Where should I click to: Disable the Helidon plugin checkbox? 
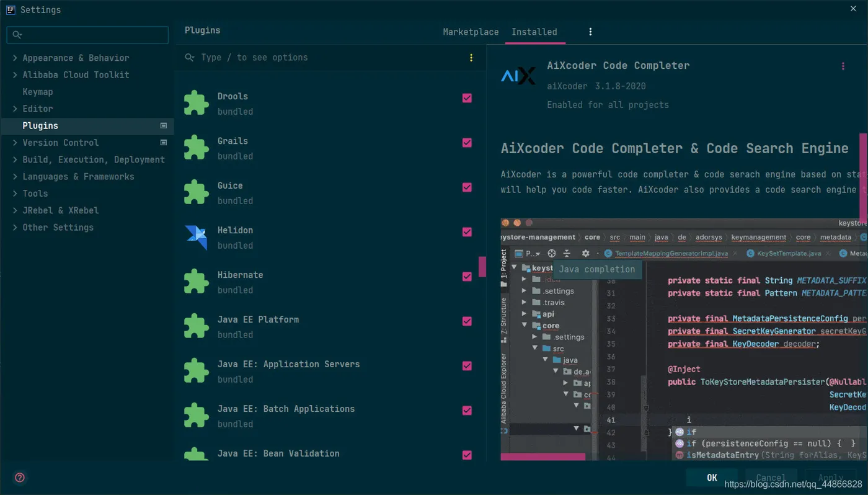(x=467, y=232)
